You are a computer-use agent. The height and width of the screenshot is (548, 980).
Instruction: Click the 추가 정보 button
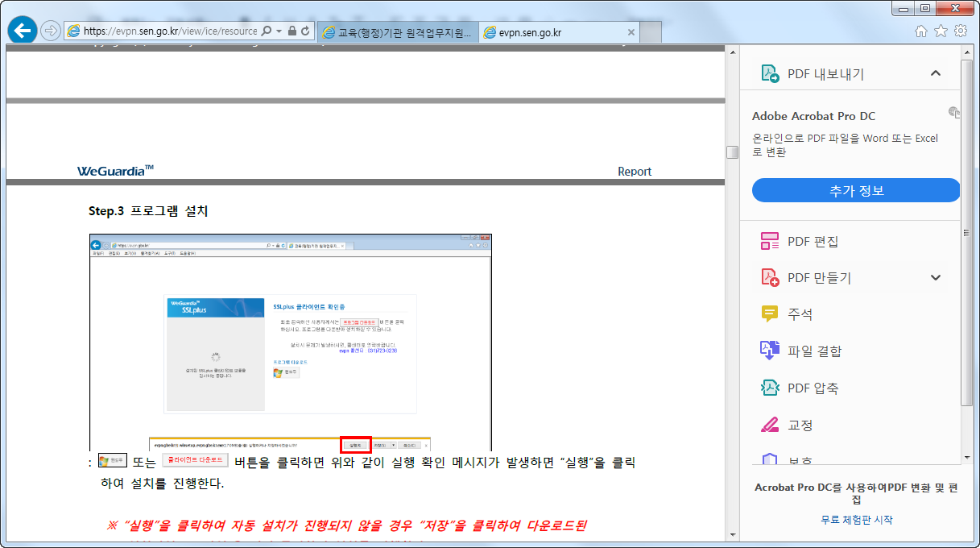(855, 190)
